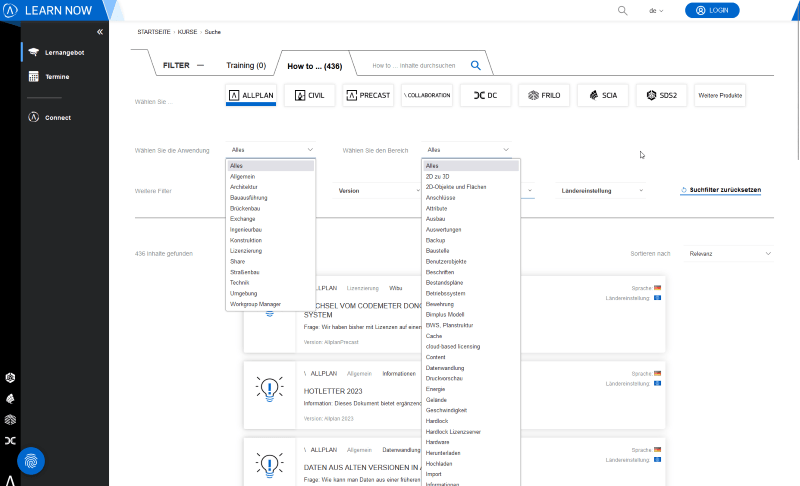This screenshot has width=800, height=486.
Task: Click lightbulb icon on Hotletter 2023 card
Action: pyautogui.click(x=270, y=389)
